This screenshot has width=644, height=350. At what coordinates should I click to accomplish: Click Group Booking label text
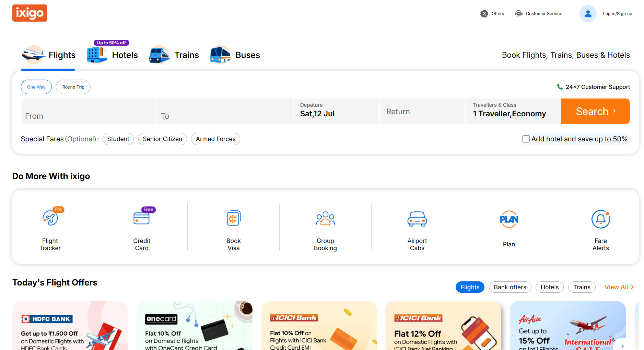coord(325,244)
